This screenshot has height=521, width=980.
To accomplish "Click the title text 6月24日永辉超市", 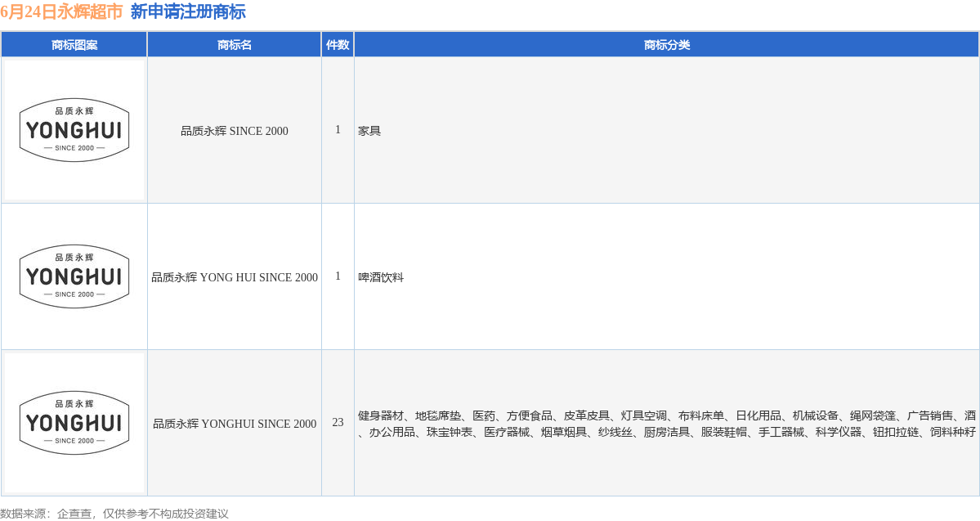I will click(x=61, y=11).
